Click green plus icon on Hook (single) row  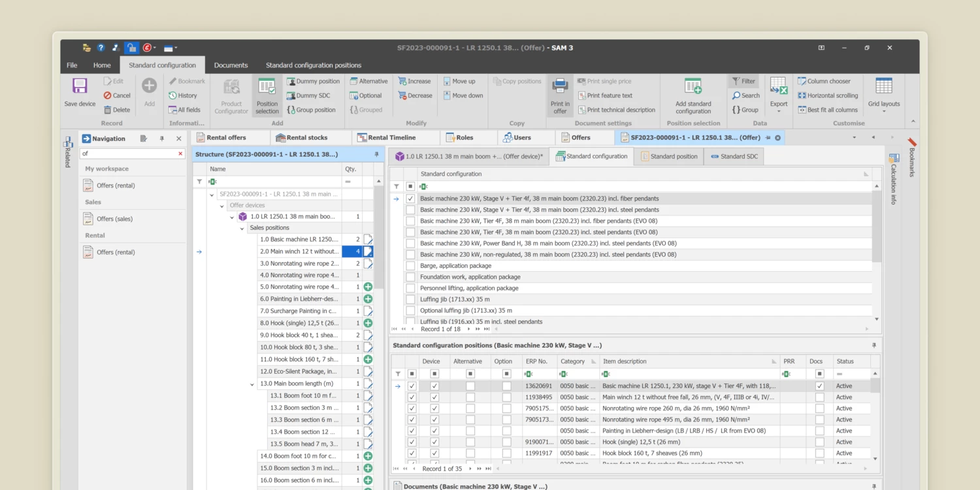coord(368,323)
